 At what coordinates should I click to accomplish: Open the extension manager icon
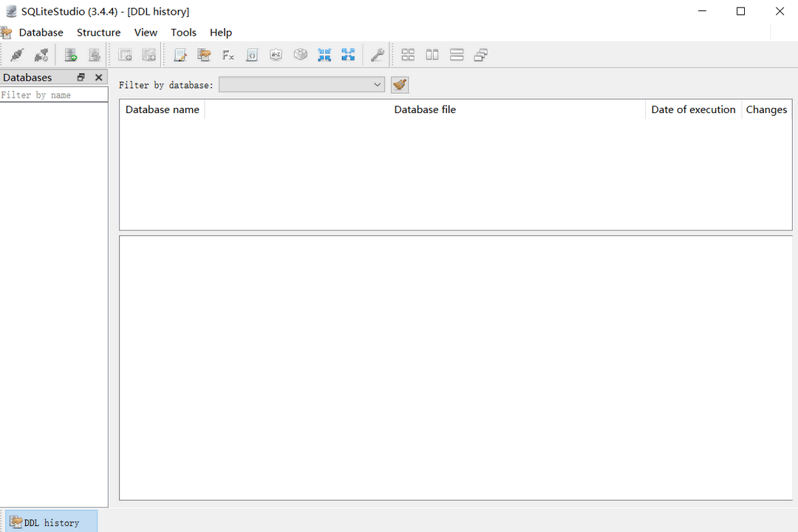point(300,55)
